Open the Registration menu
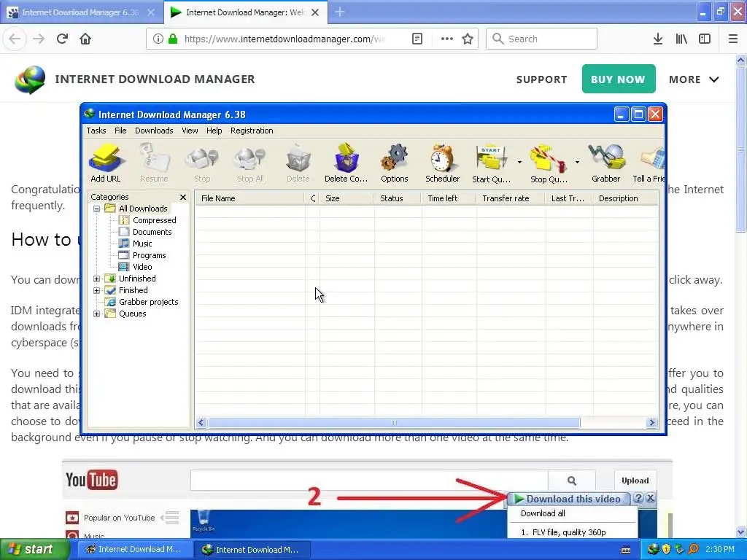Viewport: 747px width, 560px height. pyautogui.click(x=252, y=131)
